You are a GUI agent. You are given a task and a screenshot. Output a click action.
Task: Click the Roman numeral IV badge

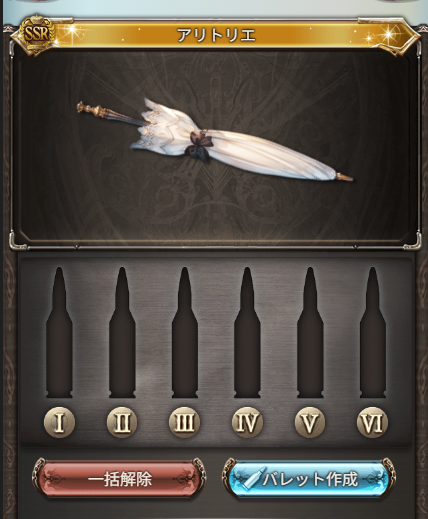(x=247, y=423)
